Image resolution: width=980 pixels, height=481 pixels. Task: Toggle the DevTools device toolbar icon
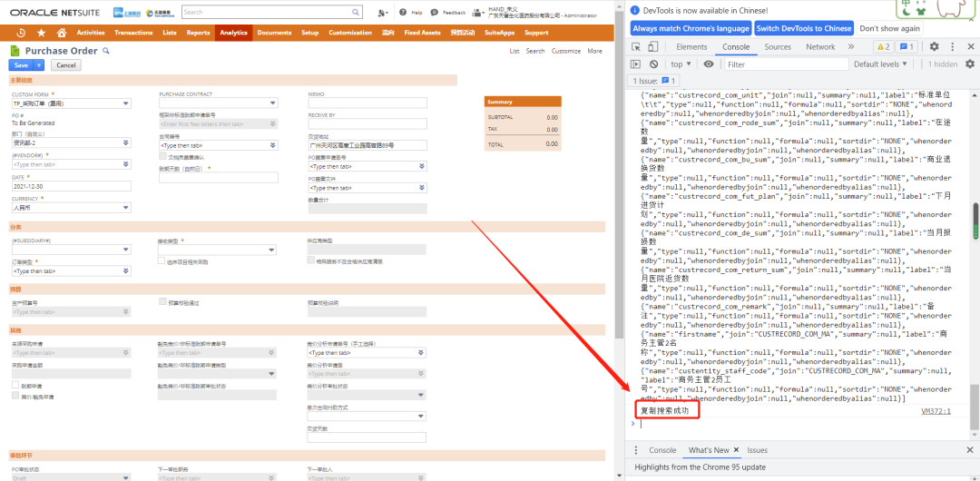(652, 47)
